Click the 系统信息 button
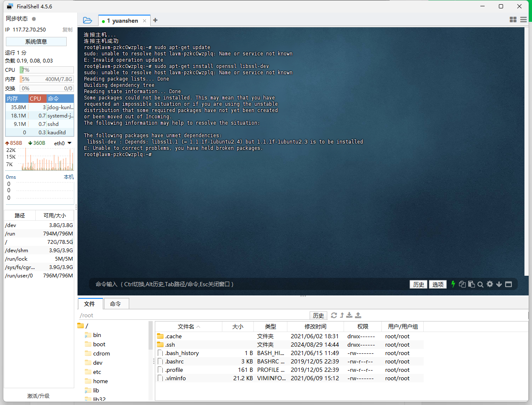 click(x=36, y=42)
